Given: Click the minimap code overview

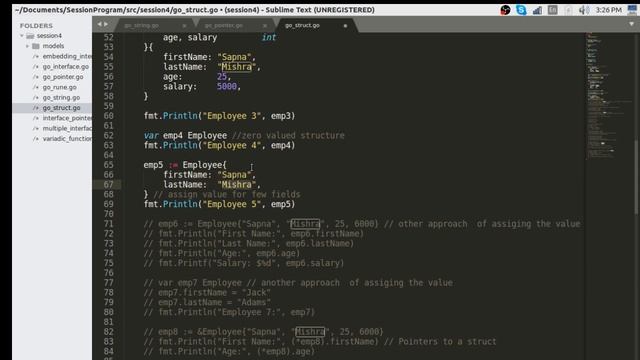Looking at the screenshot, I should coord(608,96).
